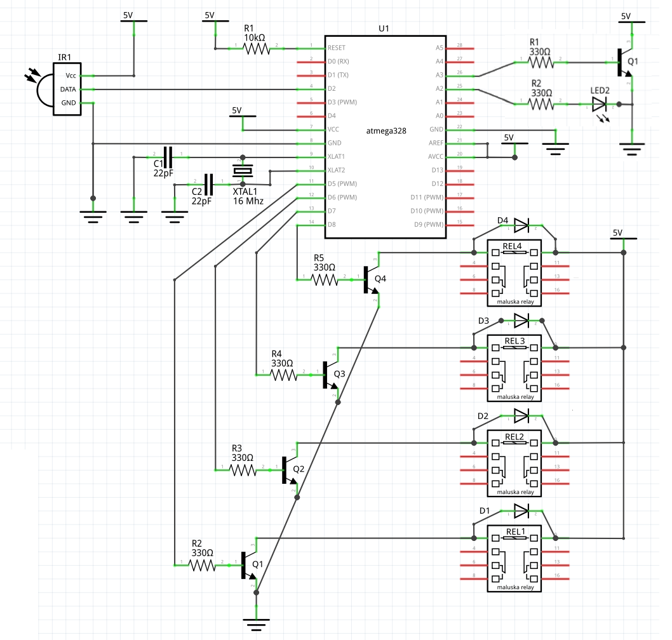The image size is (672, 640).
Task: Click the AREF pin on the atmega328
Action: (436, 143)
